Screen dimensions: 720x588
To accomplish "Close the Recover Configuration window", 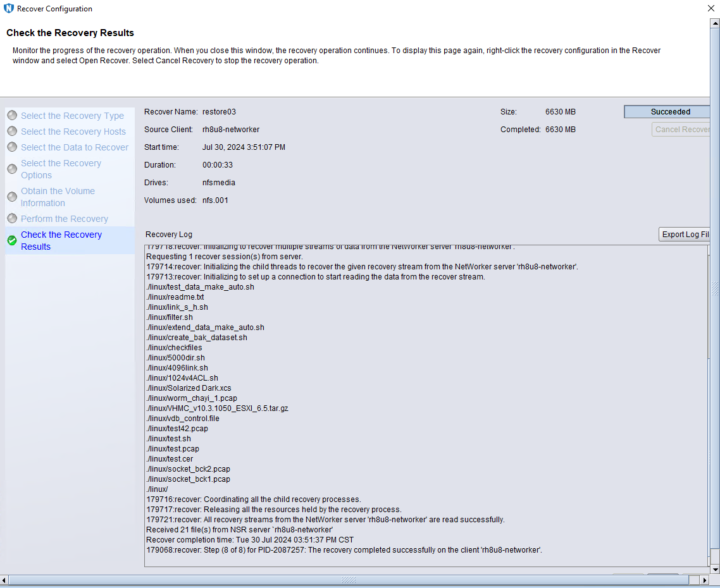I will click(711, 8).
